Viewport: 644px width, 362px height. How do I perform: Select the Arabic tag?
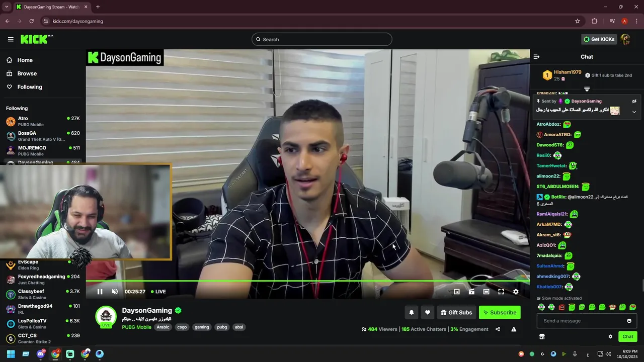163,327
